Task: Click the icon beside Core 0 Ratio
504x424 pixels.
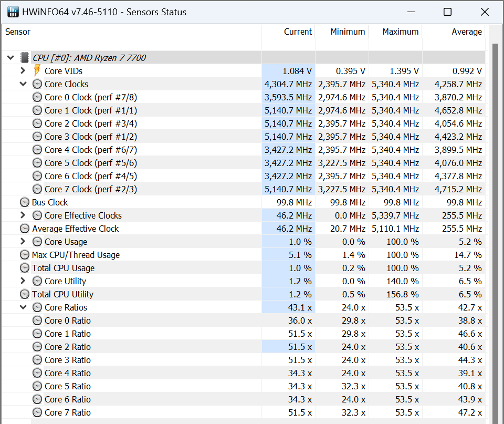Action: (37, 320)
